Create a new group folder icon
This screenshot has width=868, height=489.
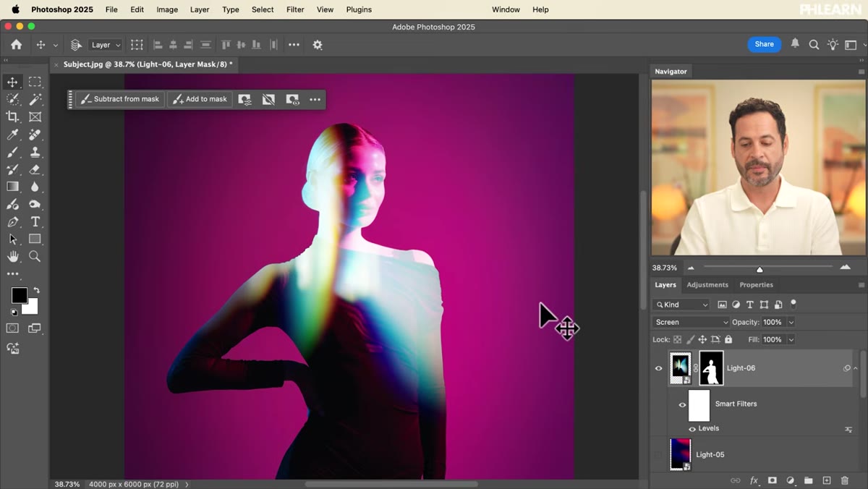(x=809, y=480)
